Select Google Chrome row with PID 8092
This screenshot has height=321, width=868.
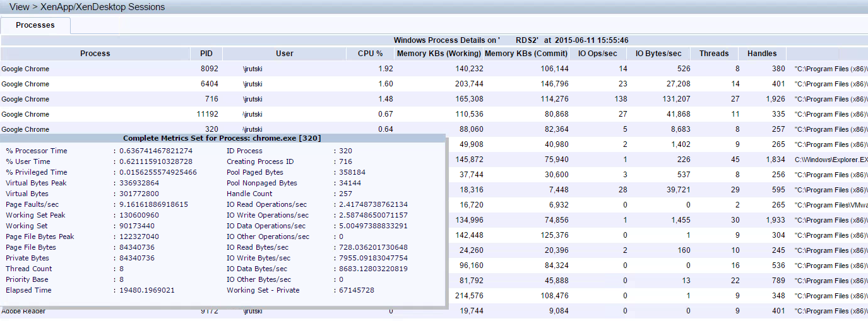[434, 69]
